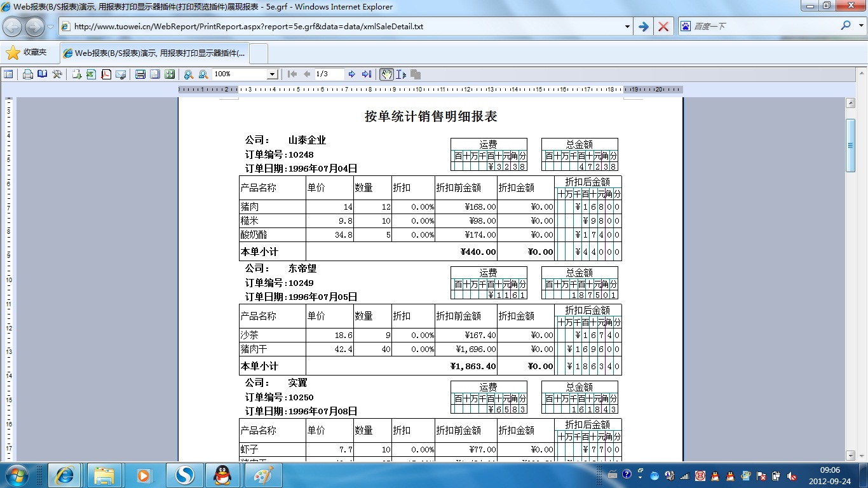The width and height of the screenshot is (868, 488).
Task: Click the stop loading X button
Action: click(x=663, y=27)
